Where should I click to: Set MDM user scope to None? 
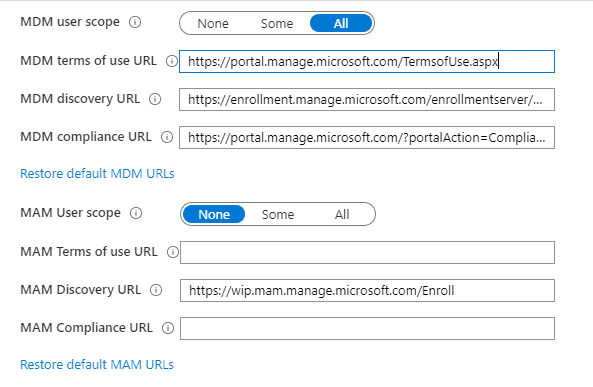point(213,23)
